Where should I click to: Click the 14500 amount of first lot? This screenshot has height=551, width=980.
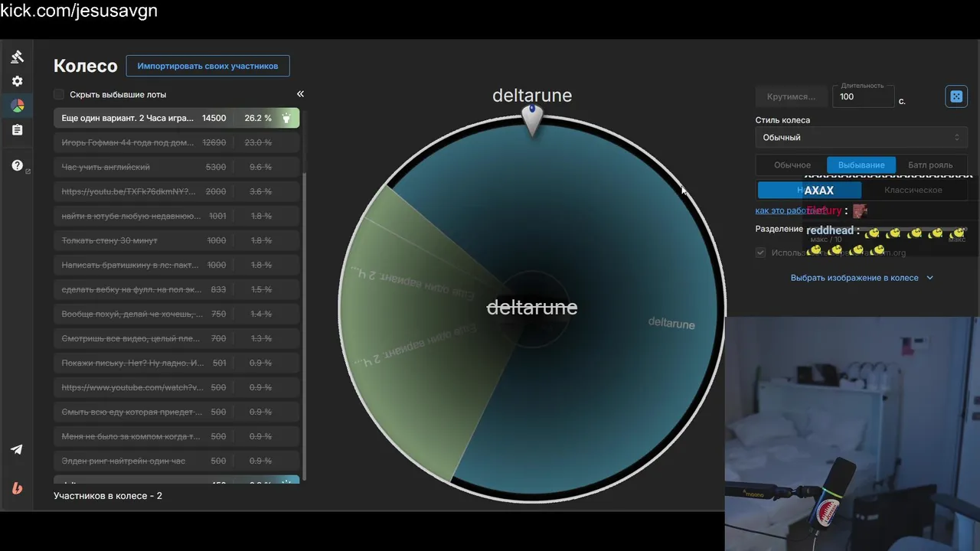[214, 118]
